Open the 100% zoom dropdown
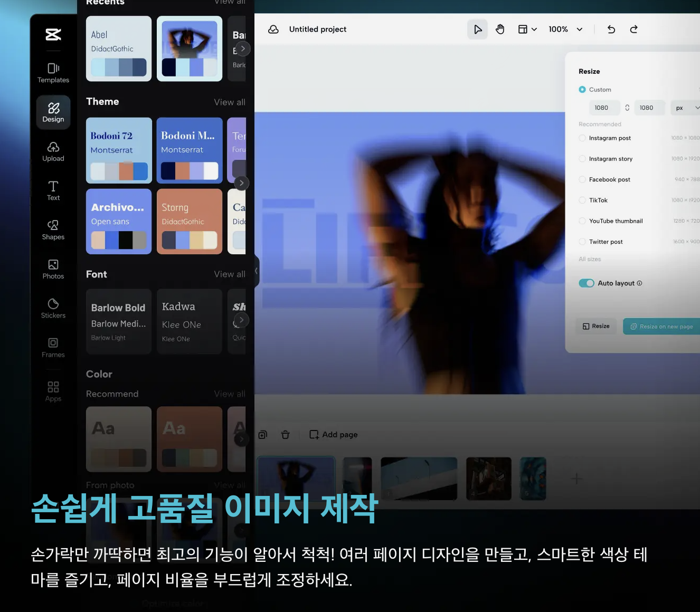Viewport: 700px width, 612px height. (x=566, y=30)
